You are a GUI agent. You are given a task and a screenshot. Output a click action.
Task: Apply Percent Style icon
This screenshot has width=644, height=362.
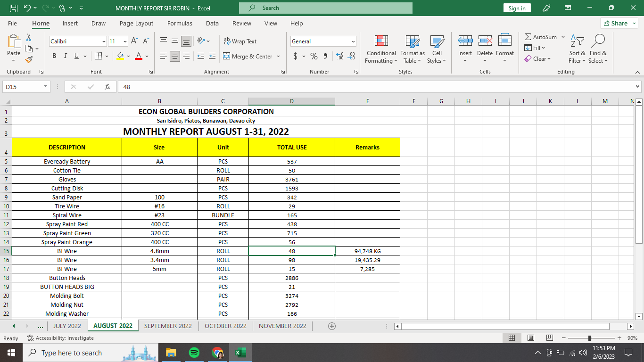tap(314, 56)
